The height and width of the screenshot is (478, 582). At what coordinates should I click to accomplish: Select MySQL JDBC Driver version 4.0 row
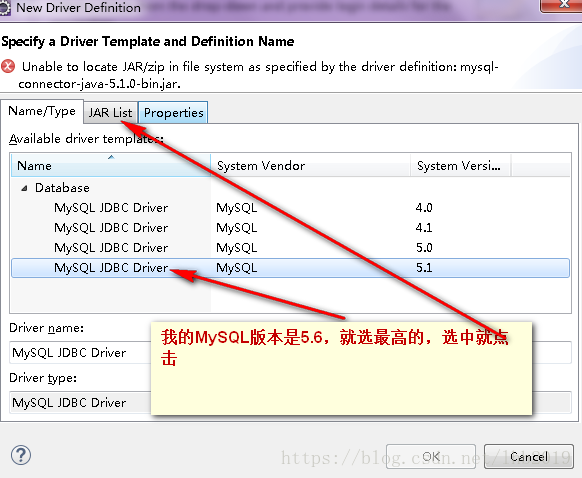click(290, 207)
